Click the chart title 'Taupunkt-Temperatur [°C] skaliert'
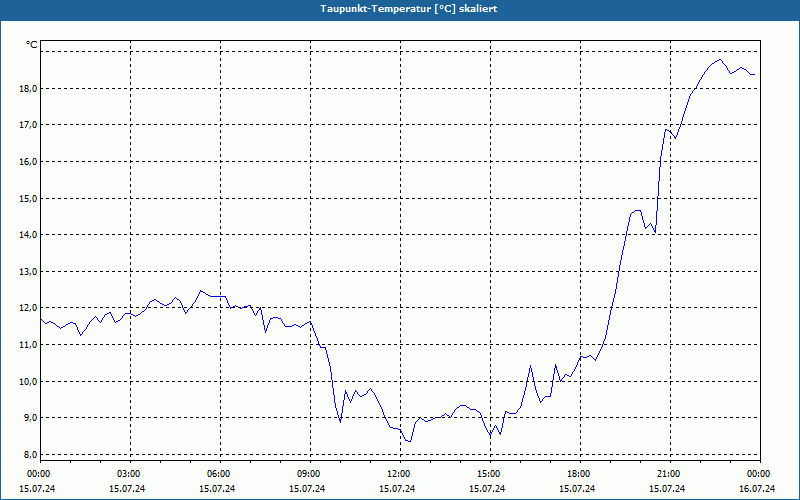The height and width of the screenshot is (500, 800). (409, 9)
